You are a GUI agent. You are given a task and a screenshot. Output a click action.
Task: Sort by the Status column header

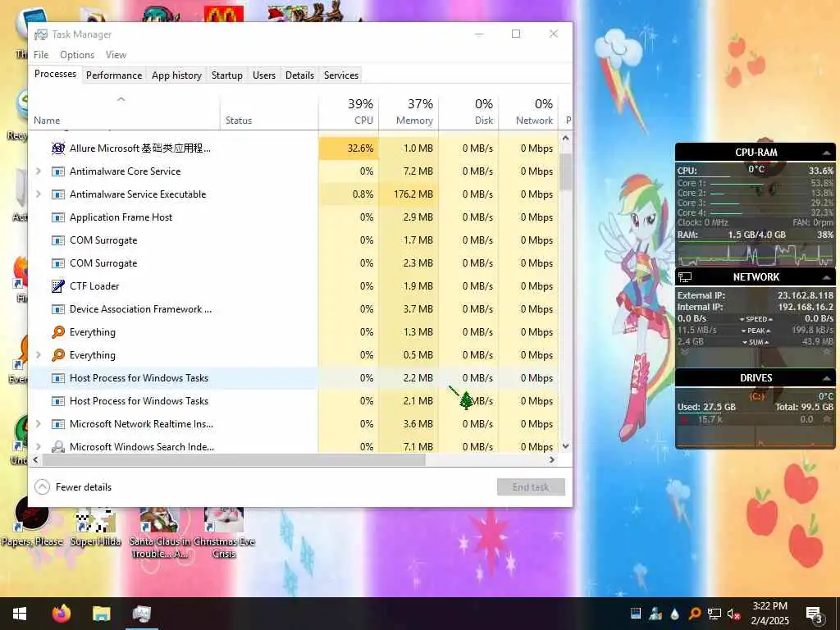pyautogui.click(x=269, y=112)
